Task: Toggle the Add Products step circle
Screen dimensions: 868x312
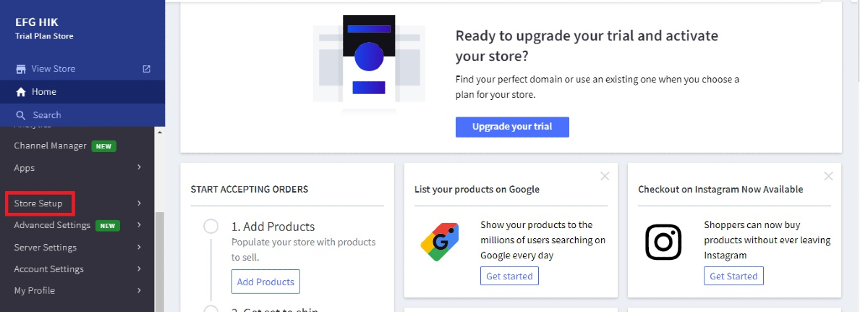Action: coord(211,227)
